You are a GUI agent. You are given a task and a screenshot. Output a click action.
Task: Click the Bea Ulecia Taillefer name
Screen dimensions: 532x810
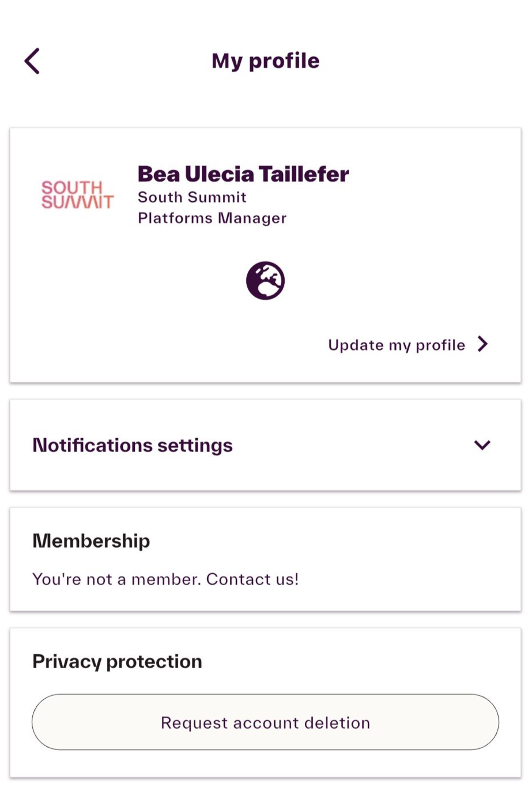pyautogui.click(x=243, y=174)
